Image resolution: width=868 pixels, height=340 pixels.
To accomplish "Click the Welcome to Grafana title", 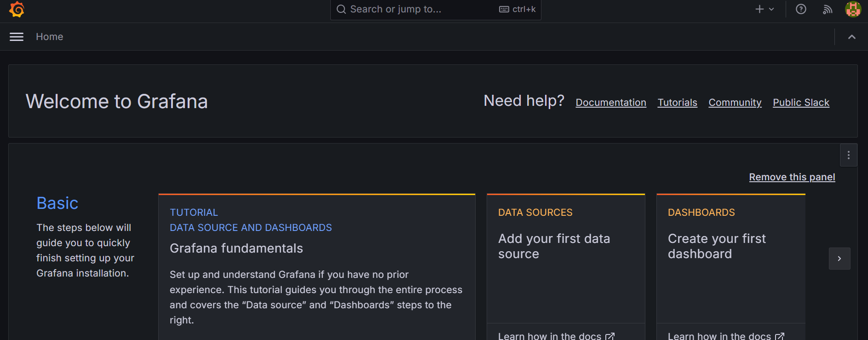I will (117, 102).
